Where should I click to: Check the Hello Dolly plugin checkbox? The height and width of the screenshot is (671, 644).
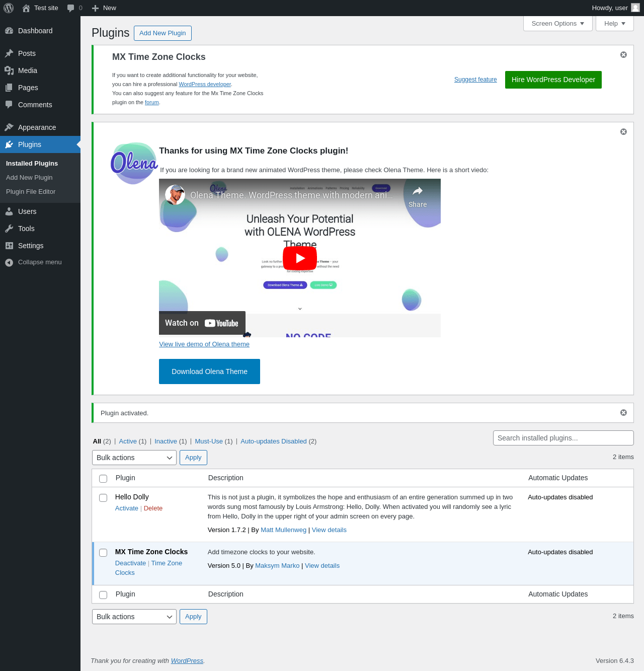(103, 498)
